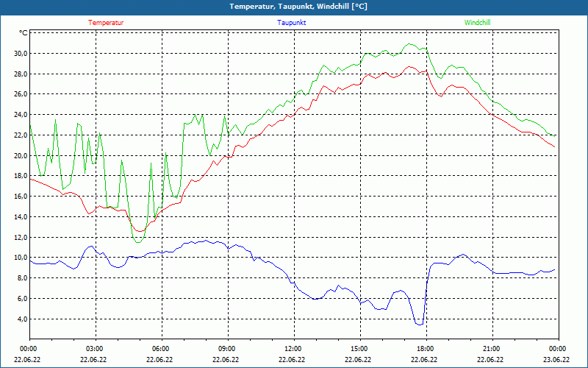
Task: Click the 22,0 y-axis value
Action: coord(21,135)
